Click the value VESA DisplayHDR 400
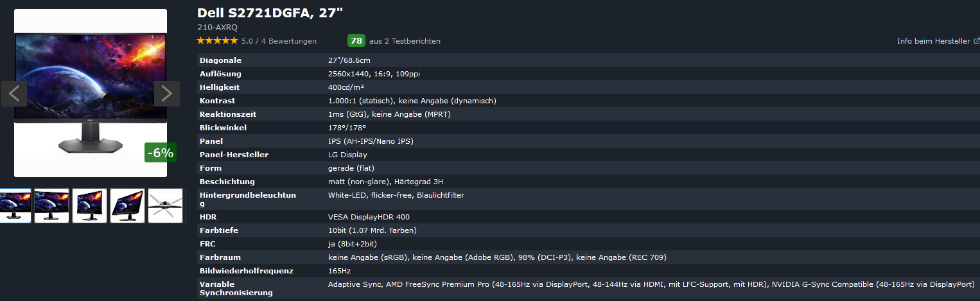Screen dimensions: 980x301 369,217
